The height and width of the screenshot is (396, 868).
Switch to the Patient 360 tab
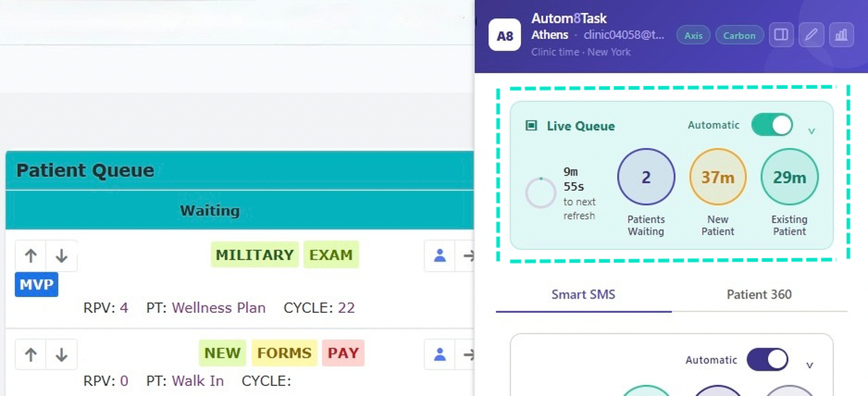point(759,294)
